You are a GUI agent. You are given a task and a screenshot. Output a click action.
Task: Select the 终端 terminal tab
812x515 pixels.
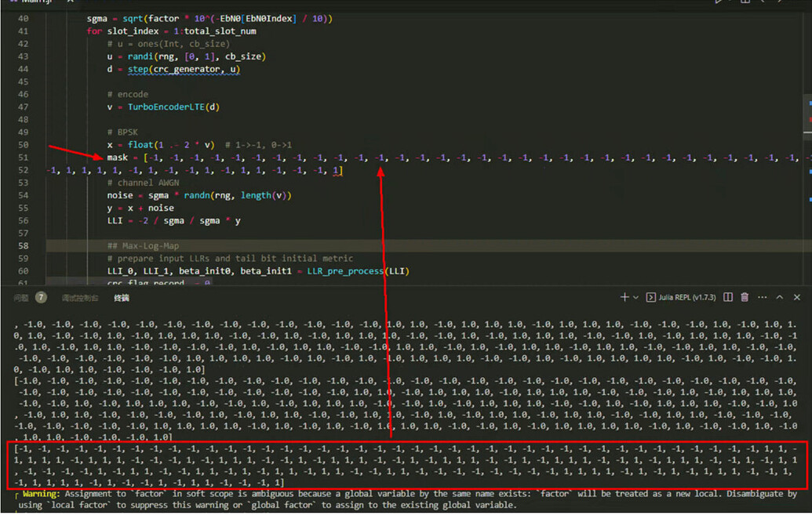tap(122, 298)
